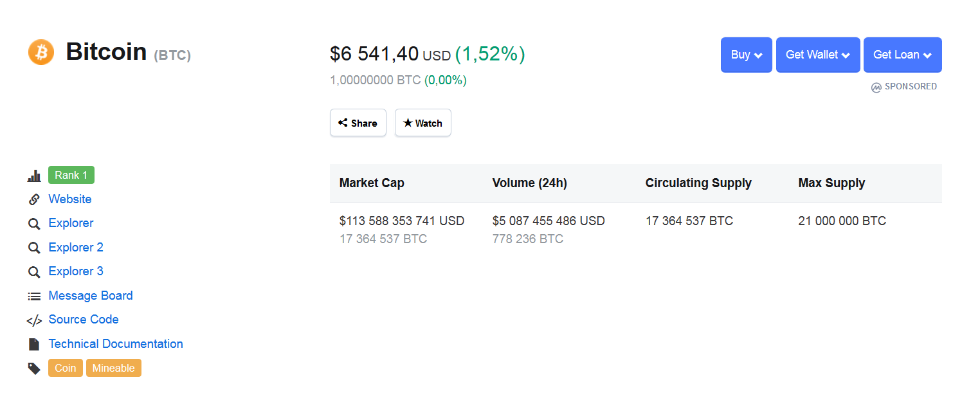Select the Volume (24h) column header

530,183
